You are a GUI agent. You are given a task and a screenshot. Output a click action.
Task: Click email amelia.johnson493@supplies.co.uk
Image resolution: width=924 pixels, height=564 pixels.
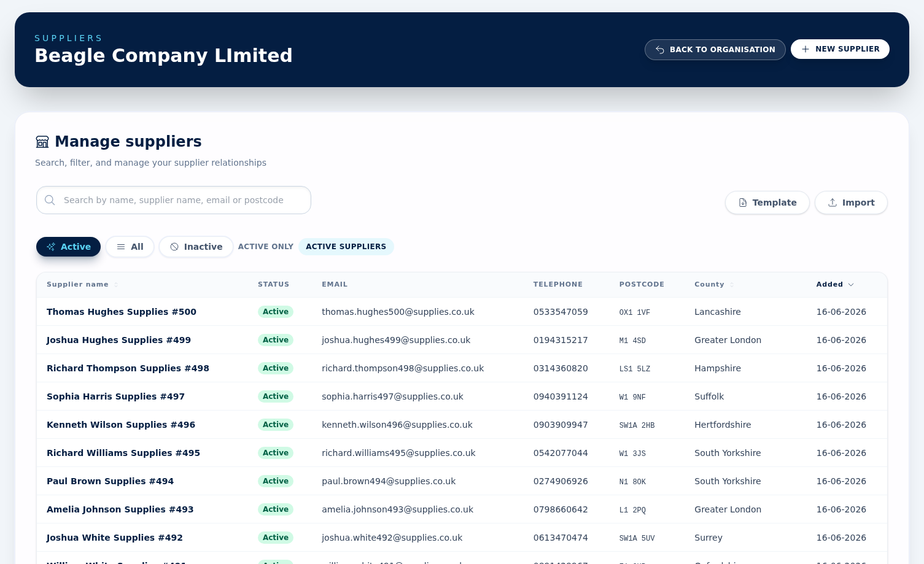[x=397, y=509]
